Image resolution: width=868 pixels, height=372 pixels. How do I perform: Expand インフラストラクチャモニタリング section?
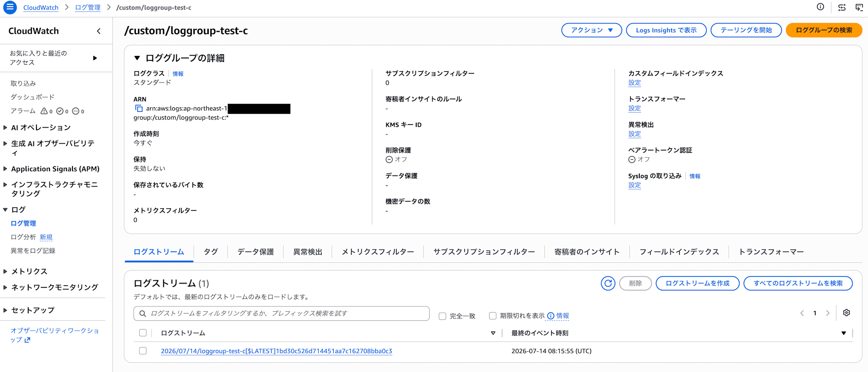click(5, 184)
